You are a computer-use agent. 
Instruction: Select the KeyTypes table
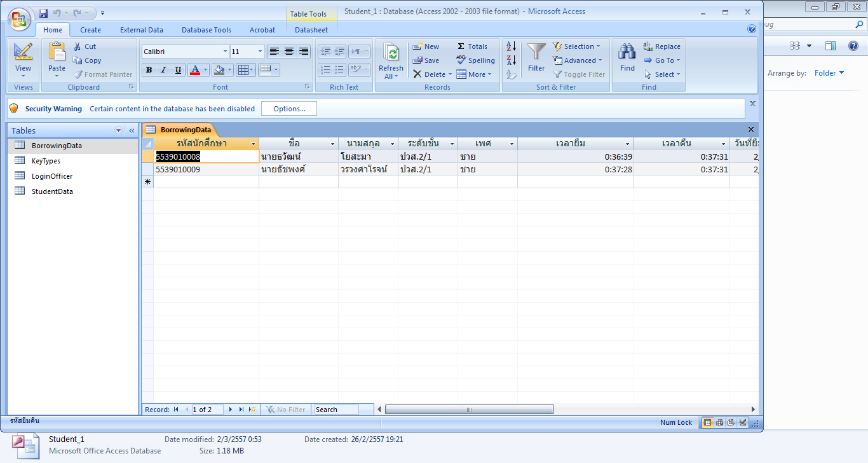[x=73, y=161]
